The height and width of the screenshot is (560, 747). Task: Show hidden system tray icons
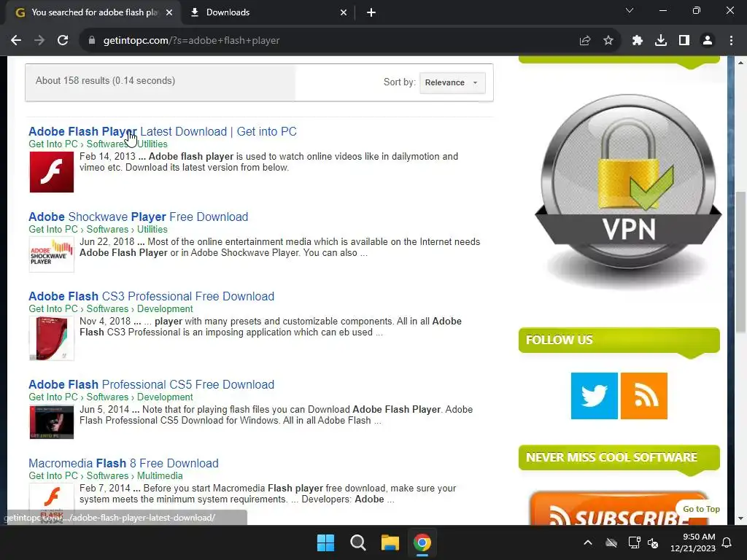click(x=588, y=542)
